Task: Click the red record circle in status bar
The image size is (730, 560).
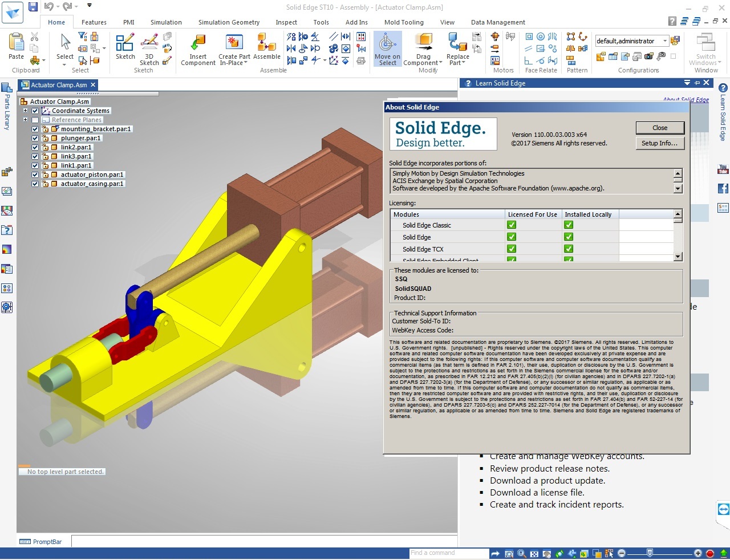Action: (710, 553)
